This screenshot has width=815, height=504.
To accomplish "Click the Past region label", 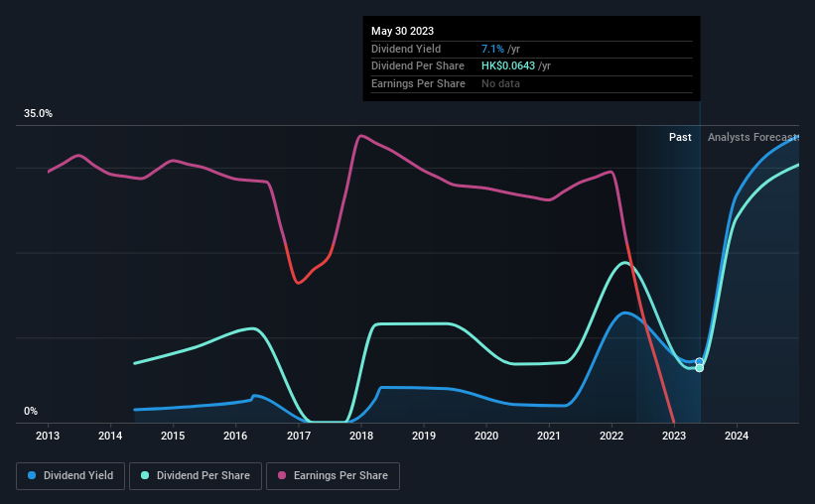I will (680, 137).
